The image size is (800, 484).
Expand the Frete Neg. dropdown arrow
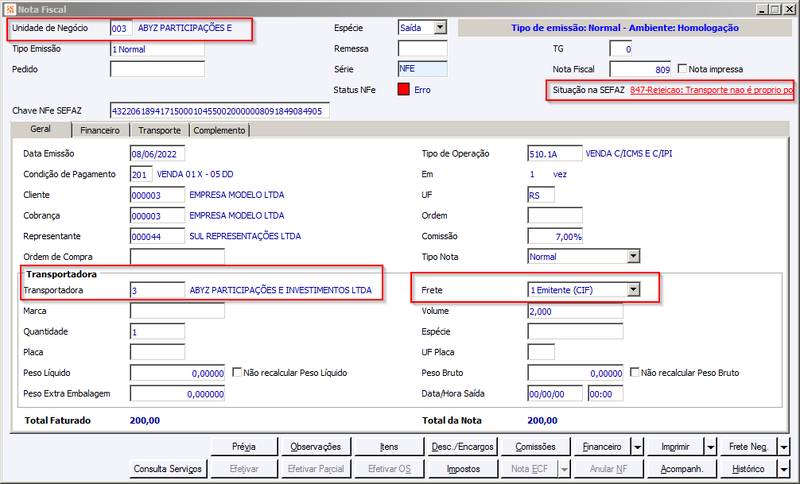point(784,447)
